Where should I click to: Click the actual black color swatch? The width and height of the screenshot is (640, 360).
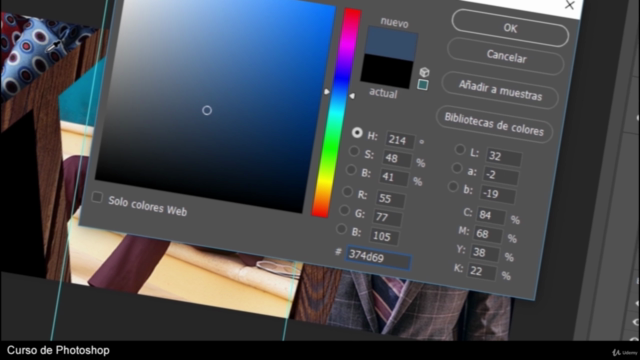click(x=387, y=72)
